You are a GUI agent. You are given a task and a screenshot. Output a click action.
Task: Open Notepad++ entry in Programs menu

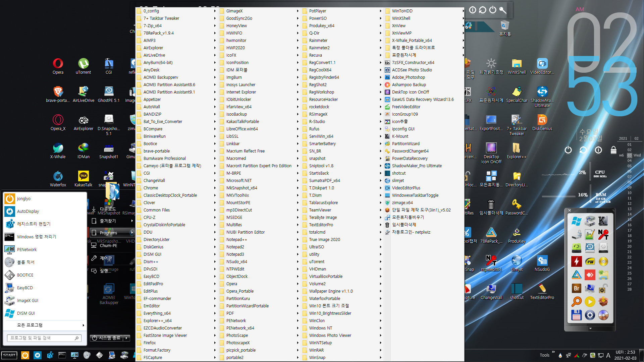click(259, 239)
